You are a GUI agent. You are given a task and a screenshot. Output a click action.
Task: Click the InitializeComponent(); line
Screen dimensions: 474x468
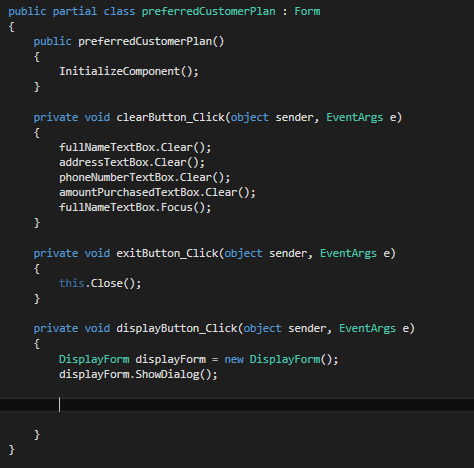coord(129,71)
